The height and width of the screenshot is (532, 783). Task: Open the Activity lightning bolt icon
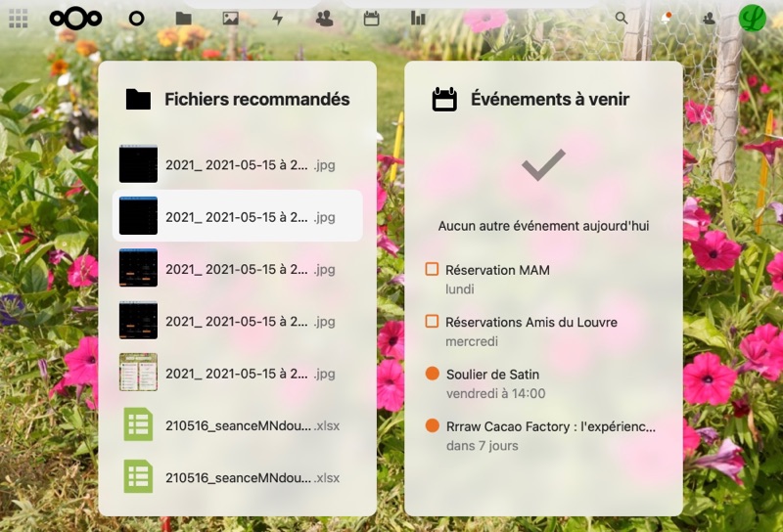(x=277, y=18)
